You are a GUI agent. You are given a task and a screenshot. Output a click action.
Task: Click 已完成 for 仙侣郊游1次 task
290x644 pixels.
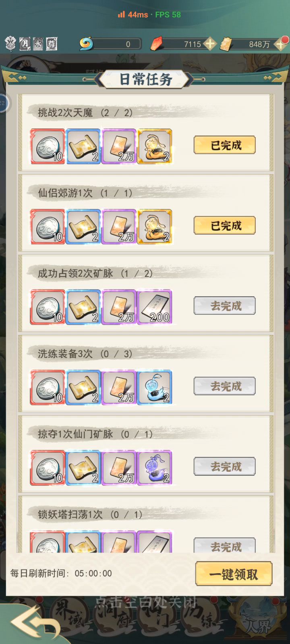coord(225,225)
